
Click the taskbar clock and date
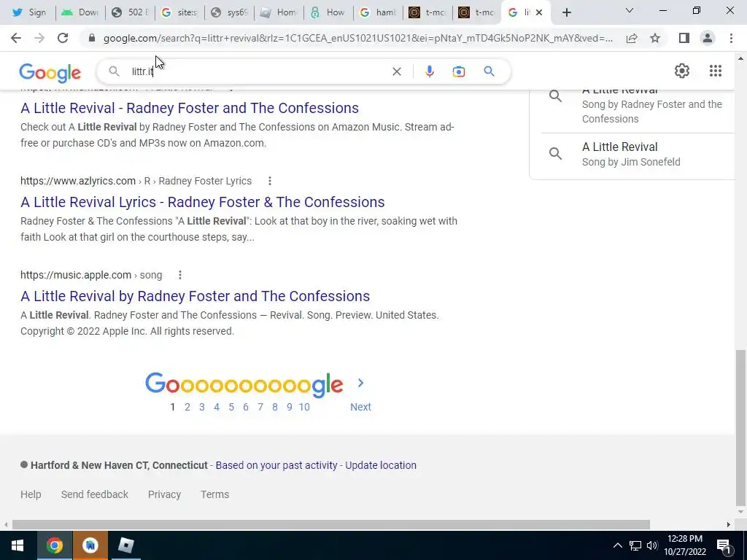pyautogui.click(x=684, y=545)
